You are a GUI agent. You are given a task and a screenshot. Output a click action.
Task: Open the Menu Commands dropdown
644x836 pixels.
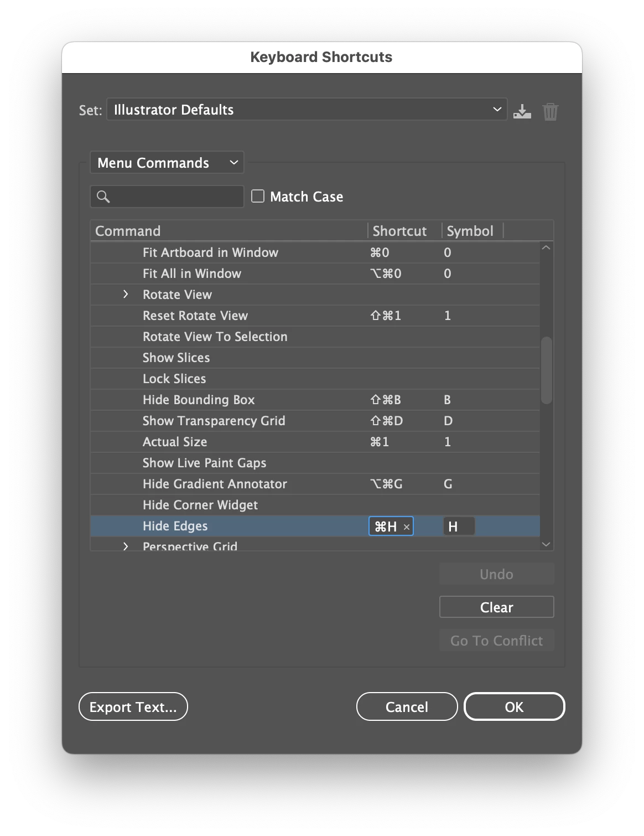point(167,163)
